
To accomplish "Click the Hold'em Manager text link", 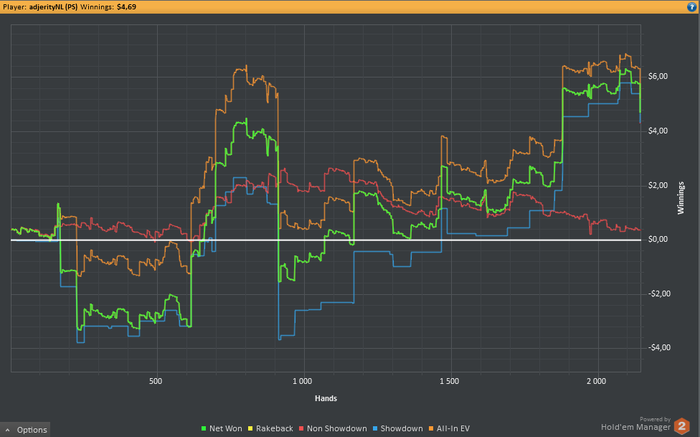I will [636, 427].
